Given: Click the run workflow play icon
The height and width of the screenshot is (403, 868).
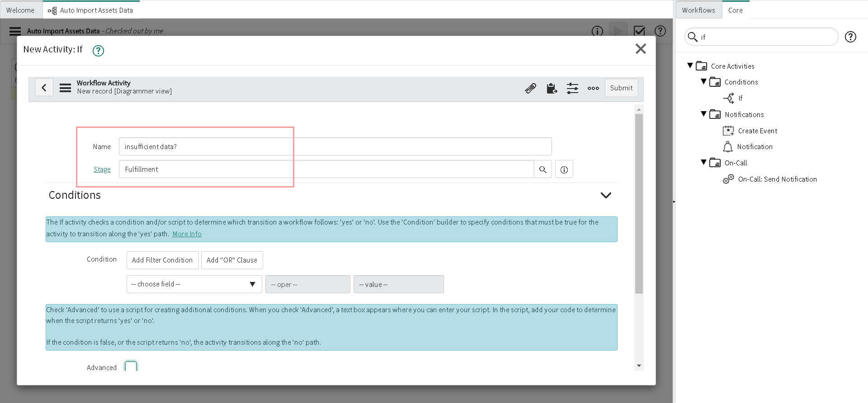Looking at the screenshot, I should [x=618, y=31].
